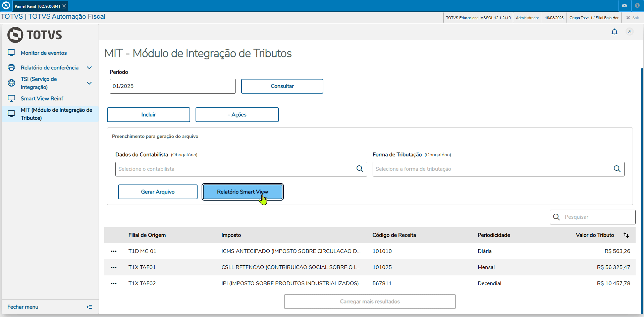Open Smart View Reinf menu item
This screenshot has height=317, width=644.
click(x=50, y=98)
